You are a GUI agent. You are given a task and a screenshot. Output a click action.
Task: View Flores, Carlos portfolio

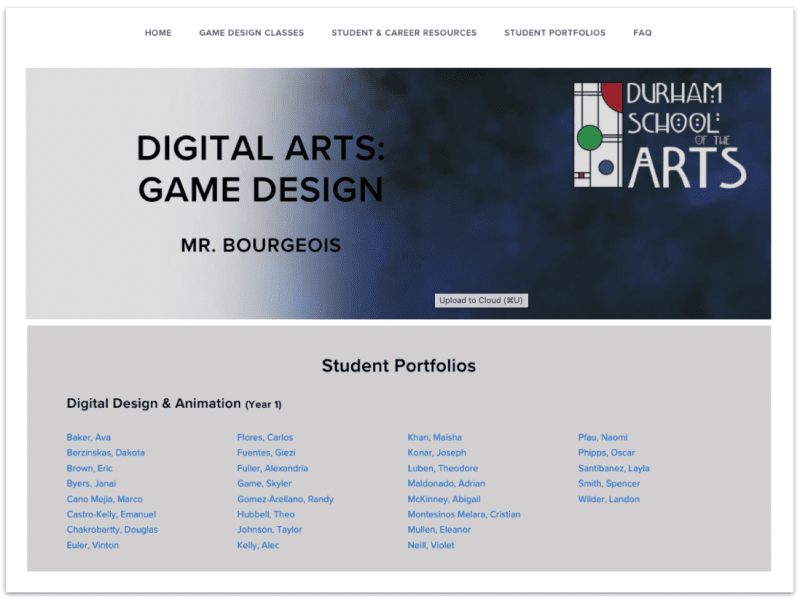coord(264,437)
